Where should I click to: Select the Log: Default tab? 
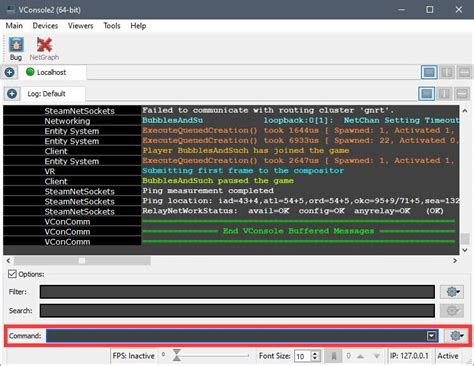pyautogui.click(x=46, y=94)
